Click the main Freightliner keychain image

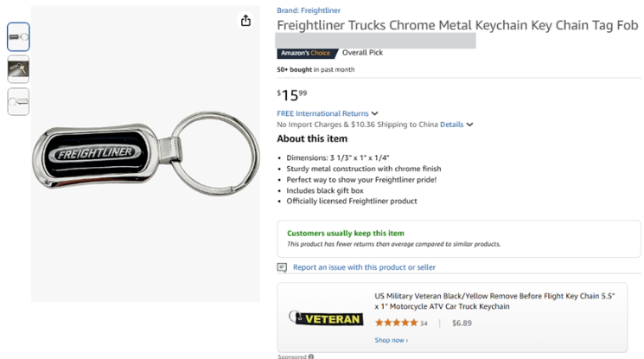click(145, 154)
